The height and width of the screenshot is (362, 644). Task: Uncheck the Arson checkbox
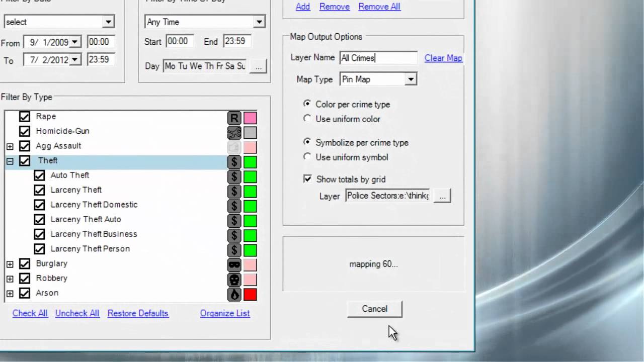coord(25,293)
